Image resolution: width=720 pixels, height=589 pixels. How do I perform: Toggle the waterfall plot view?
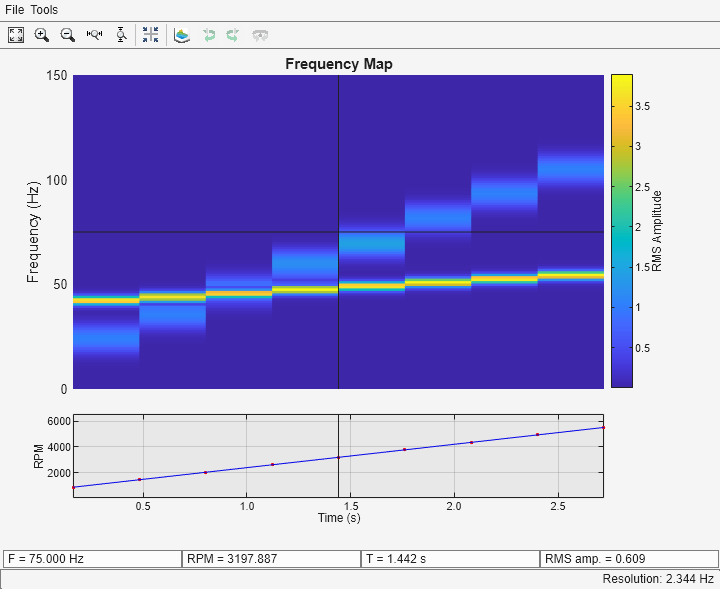click(181, 35)
